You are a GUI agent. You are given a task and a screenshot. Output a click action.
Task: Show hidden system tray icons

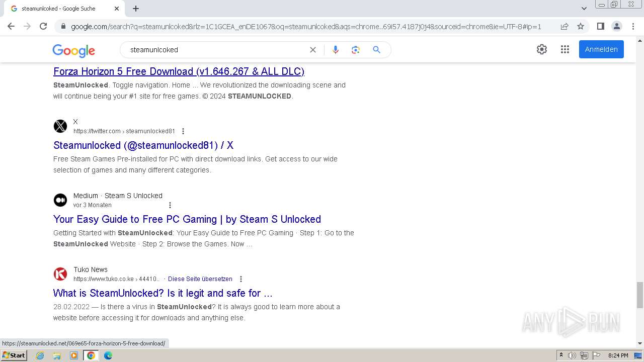561,355
